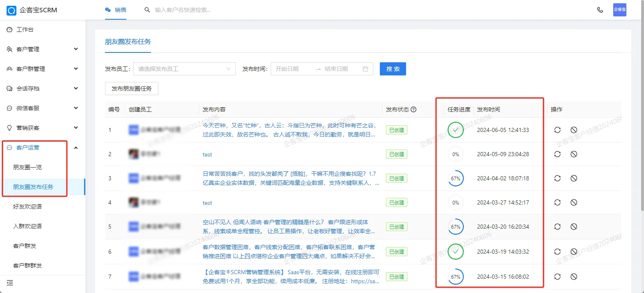Select the 朋友圈发布任务 page tab

(128, 42)
